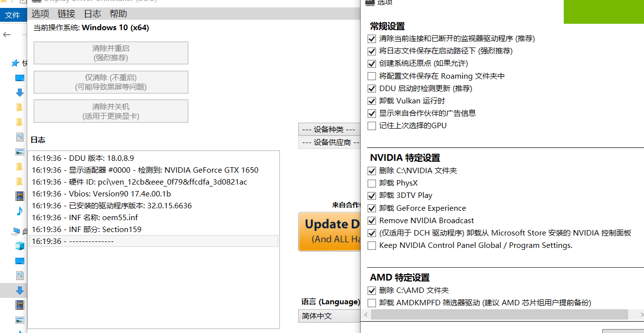Click the horizontal scrollbar left arrow
This screenshot has height=333, width=644.
[x=365, y=315]
